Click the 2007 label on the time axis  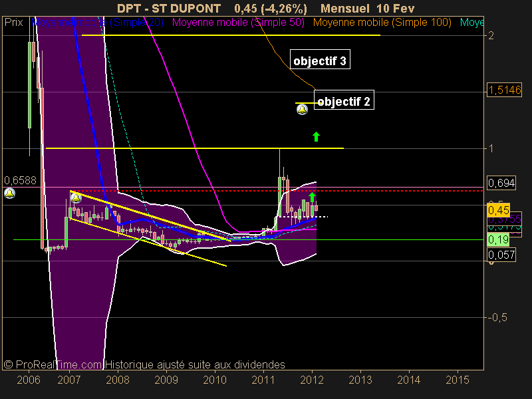69,380
